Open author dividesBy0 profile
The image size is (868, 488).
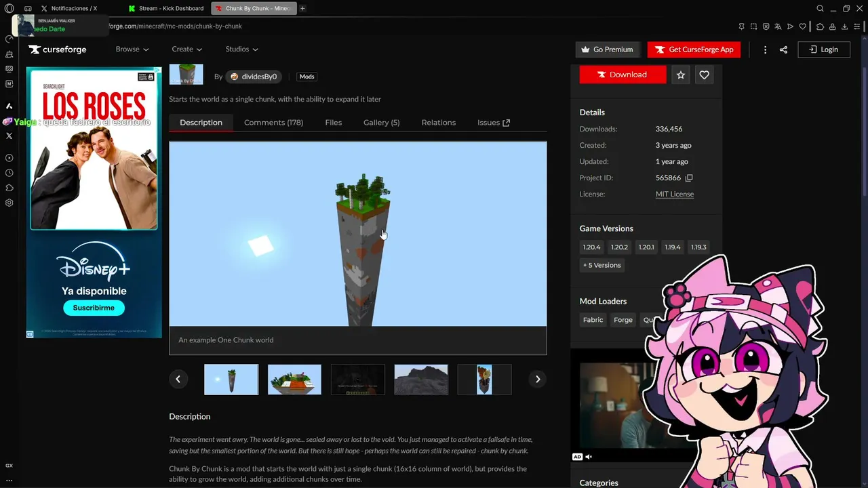(253, 77)
